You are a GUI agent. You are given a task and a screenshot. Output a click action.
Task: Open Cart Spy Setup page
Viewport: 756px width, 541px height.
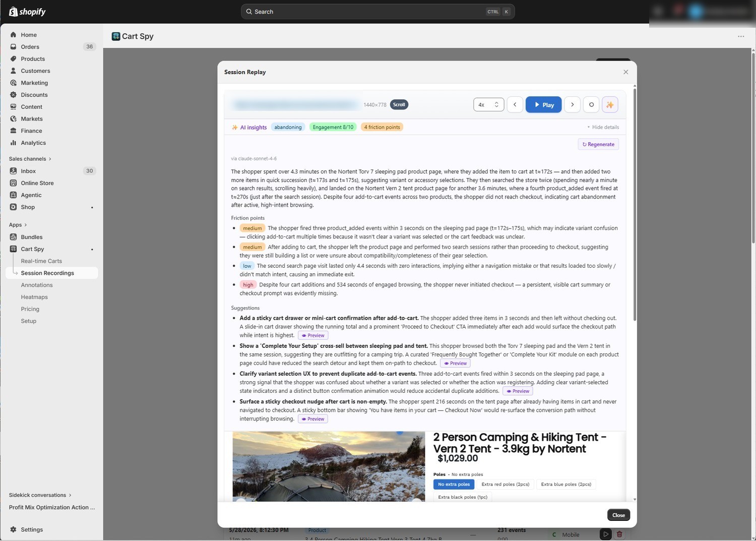[x=29, y=321]
